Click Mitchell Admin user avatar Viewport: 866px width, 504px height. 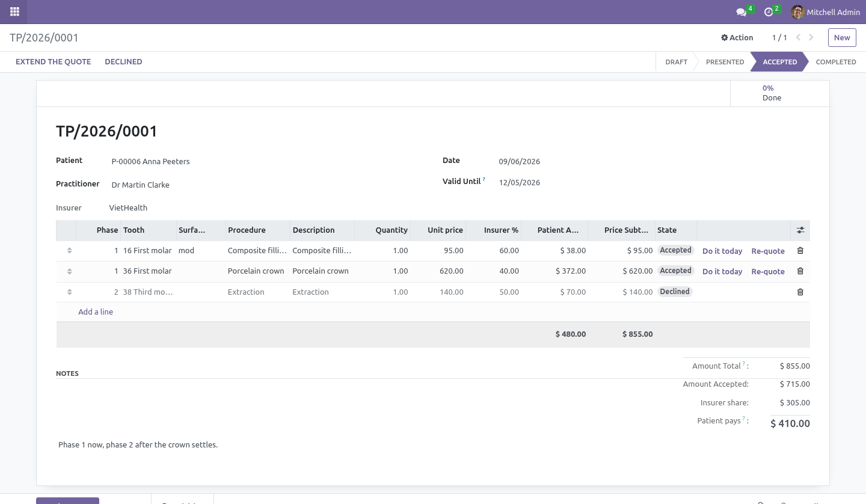pos(797,12)
